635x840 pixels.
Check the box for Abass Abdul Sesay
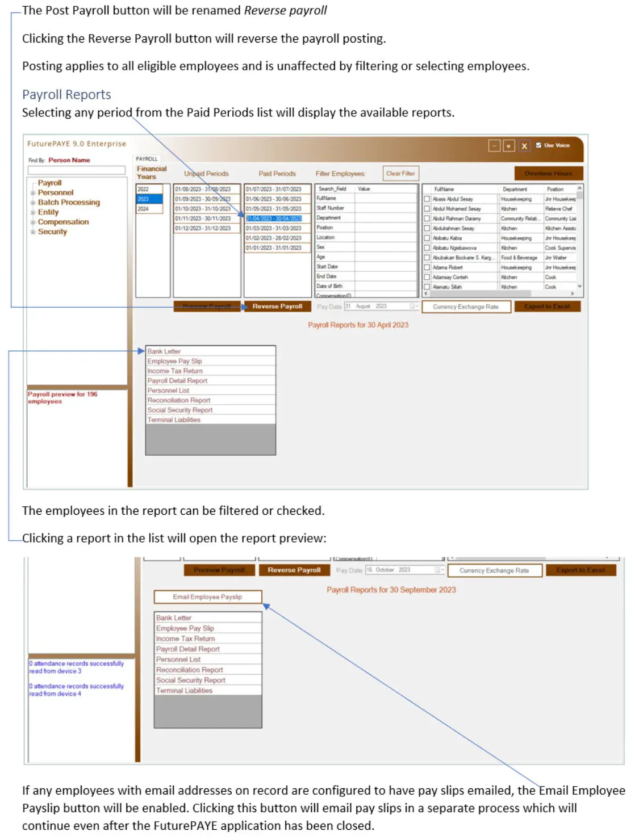pos(427,199)
